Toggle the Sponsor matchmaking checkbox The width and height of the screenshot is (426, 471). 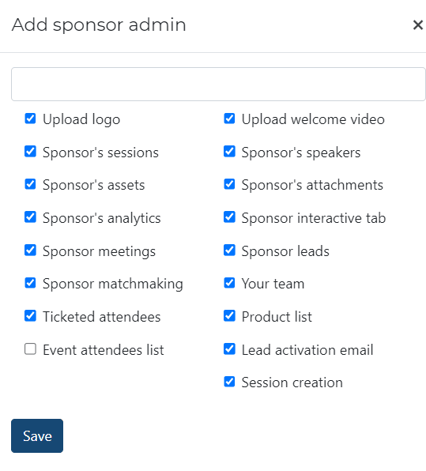[x=30, y=283]
